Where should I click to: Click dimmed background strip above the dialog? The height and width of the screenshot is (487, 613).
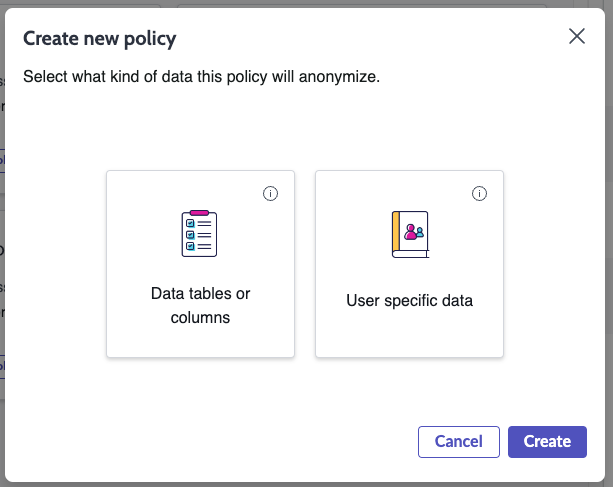(306, 4)
